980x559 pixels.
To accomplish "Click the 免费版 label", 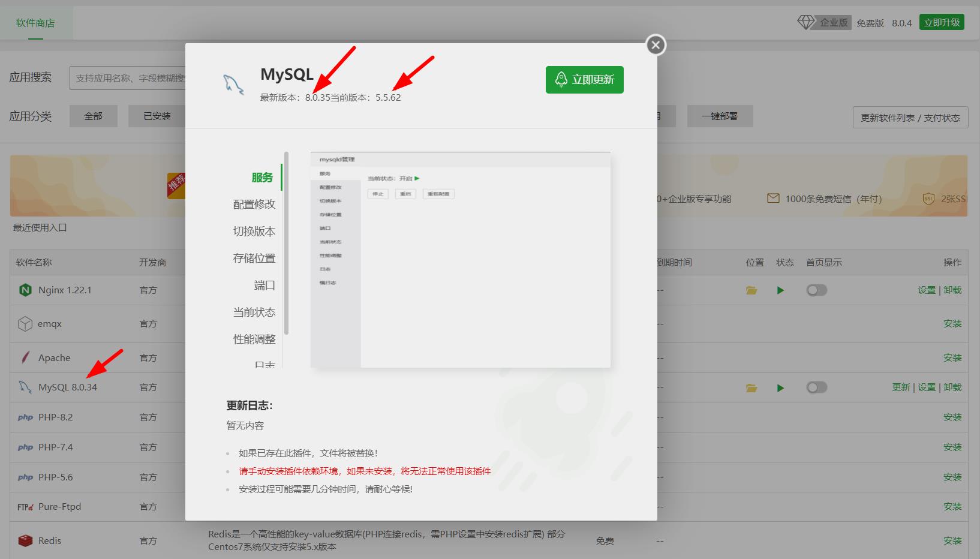I will pyautogui.click(x=870, y=23).
